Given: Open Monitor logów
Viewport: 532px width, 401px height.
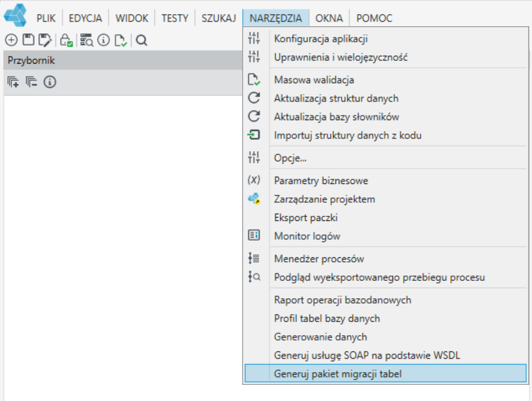Looking at the screenshot, I should (386, 236).
